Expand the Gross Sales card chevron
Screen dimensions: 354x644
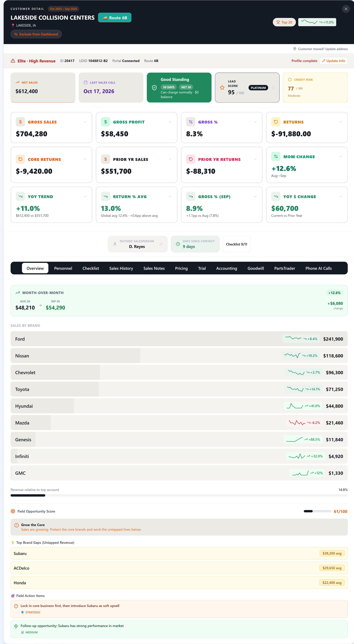85,122
